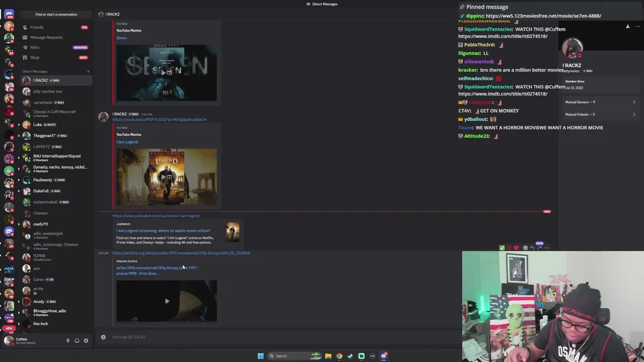644x362 pixels.
Task: Click the reply arrow icon
Action: 532,248
